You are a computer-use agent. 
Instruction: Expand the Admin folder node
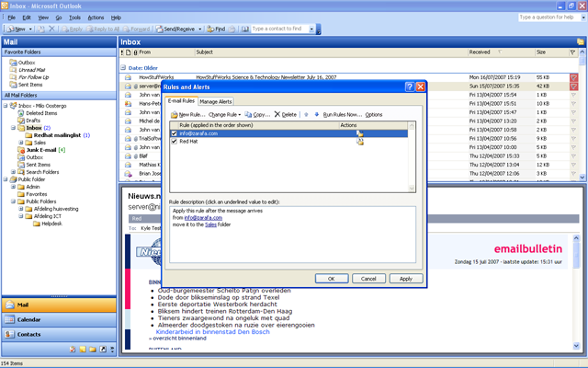point(13,187)
